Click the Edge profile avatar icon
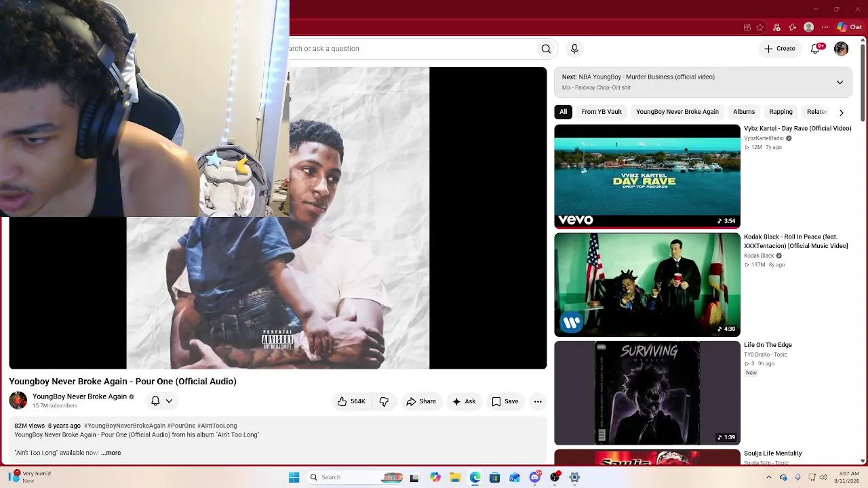 [x=808, y=27]
